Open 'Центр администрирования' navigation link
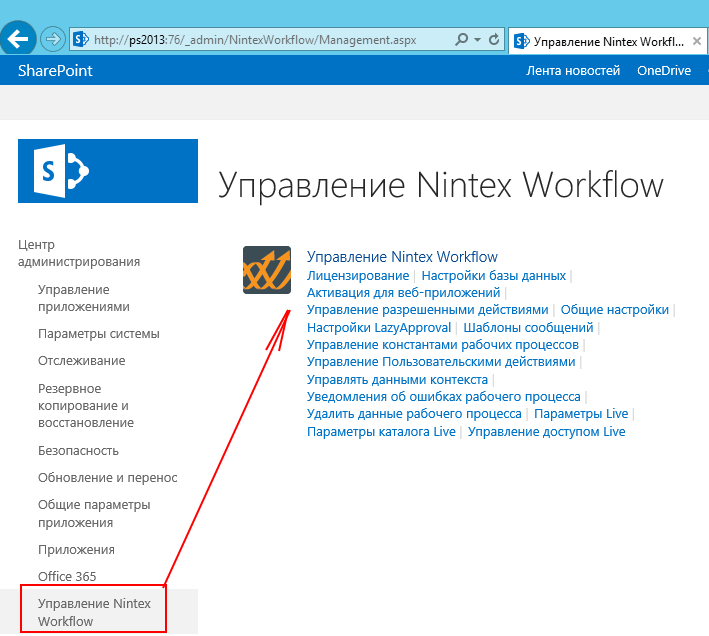 click(79, 253)
